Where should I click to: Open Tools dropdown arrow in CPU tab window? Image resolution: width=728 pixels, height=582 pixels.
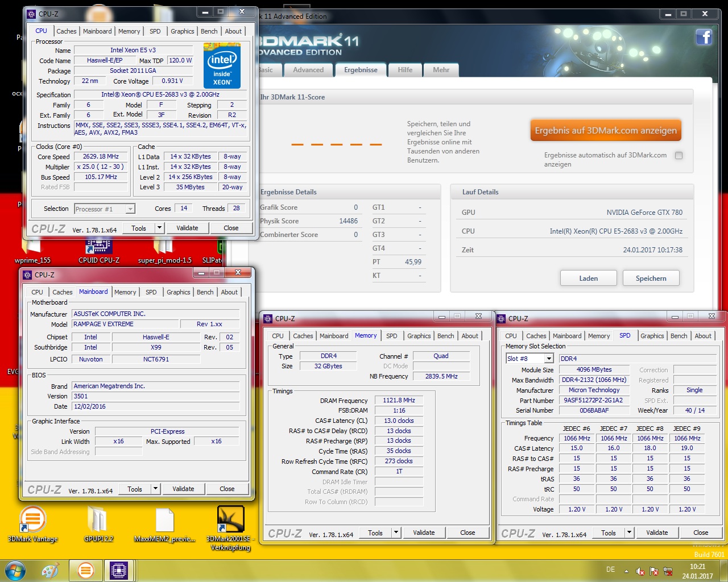[x=159, y=228]
